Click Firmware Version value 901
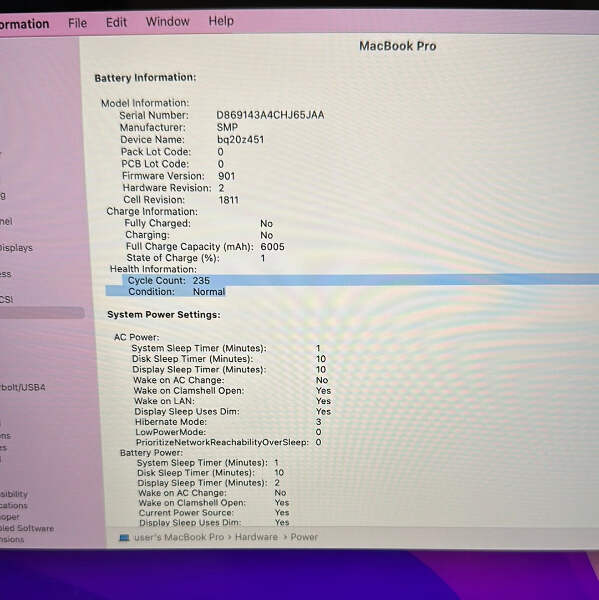 (227, 176)
